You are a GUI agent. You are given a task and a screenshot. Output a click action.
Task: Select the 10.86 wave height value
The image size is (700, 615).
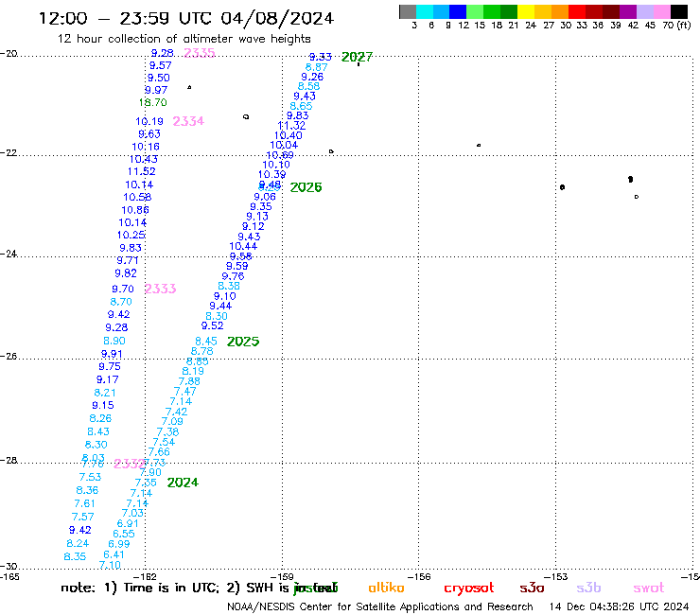click(135, 210)
